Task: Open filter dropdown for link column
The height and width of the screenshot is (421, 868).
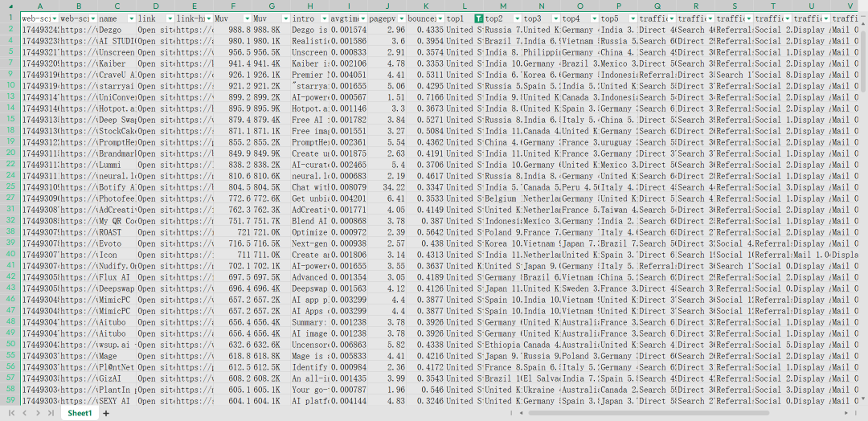Action: [170, 18]
